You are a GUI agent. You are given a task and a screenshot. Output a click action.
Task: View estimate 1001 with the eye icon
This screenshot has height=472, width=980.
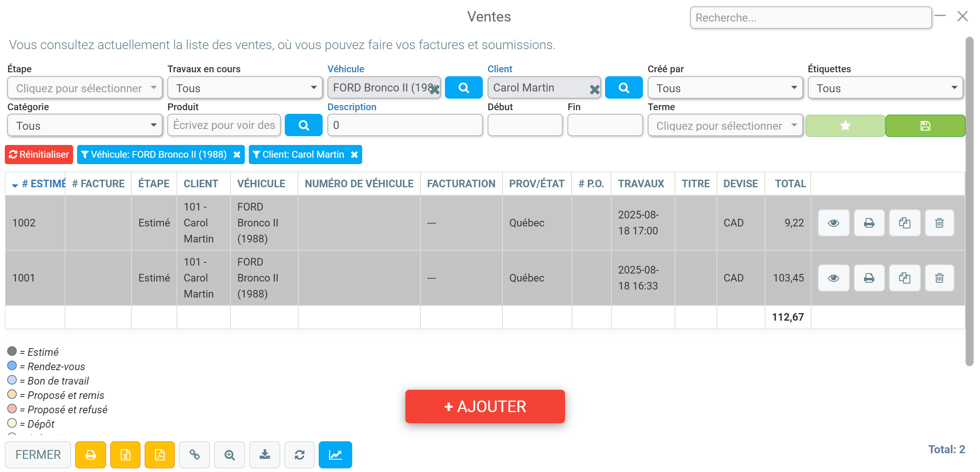[833, 278]
